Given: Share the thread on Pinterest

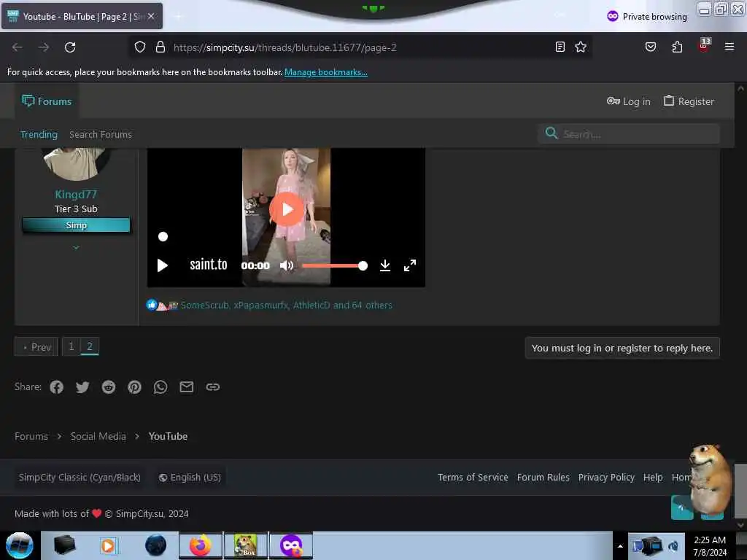Looking at the screenshot, I should [134, 387].
